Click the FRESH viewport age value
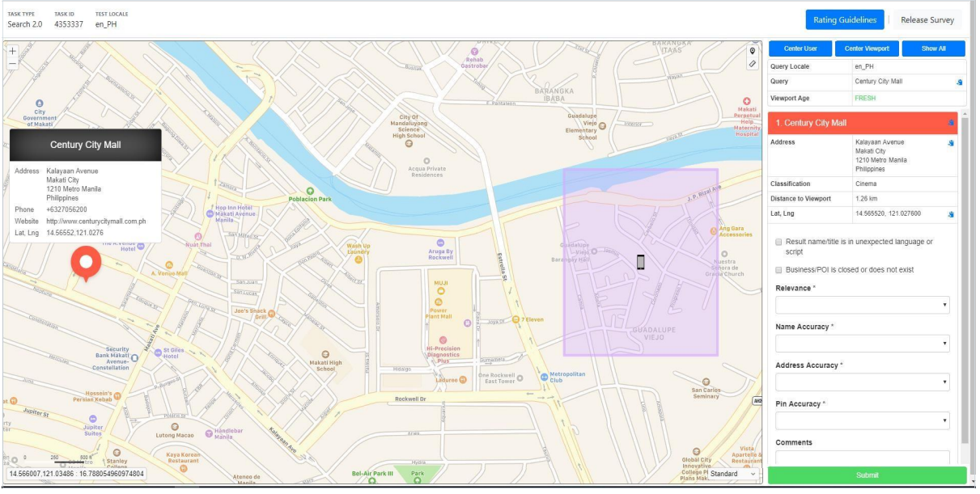Image resolution: width=980 pixels, height=494 pixels. coord(865,99)
